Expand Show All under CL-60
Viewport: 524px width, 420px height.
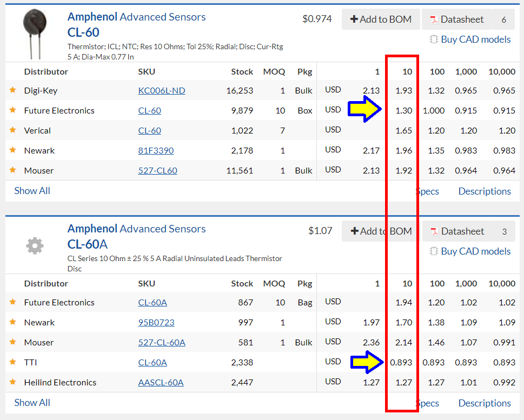click(x=32, y=191)
